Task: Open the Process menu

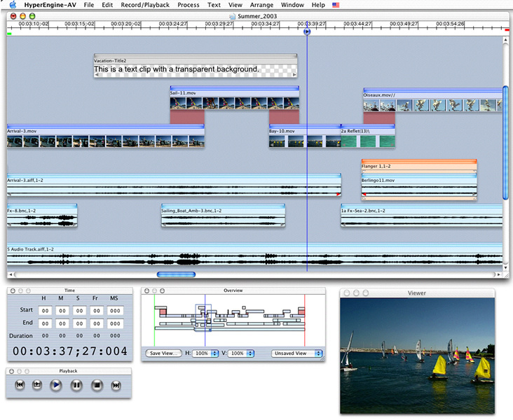Action: [x=189, y=5]
